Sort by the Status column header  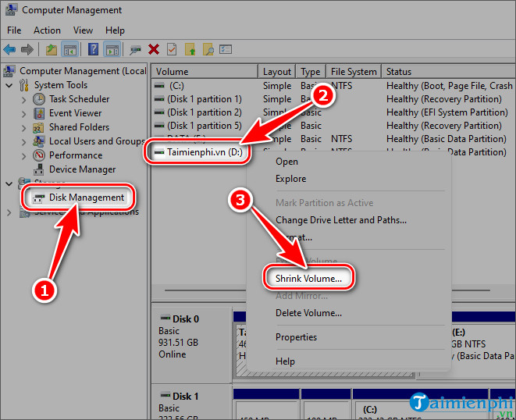pyautogui.click(x=449, y=71)
